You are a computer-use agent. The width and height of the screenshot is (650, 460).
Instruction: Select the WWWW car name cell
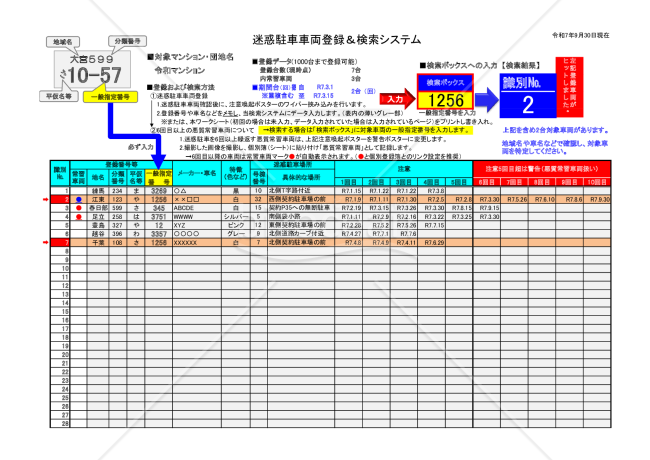(197, 217)
